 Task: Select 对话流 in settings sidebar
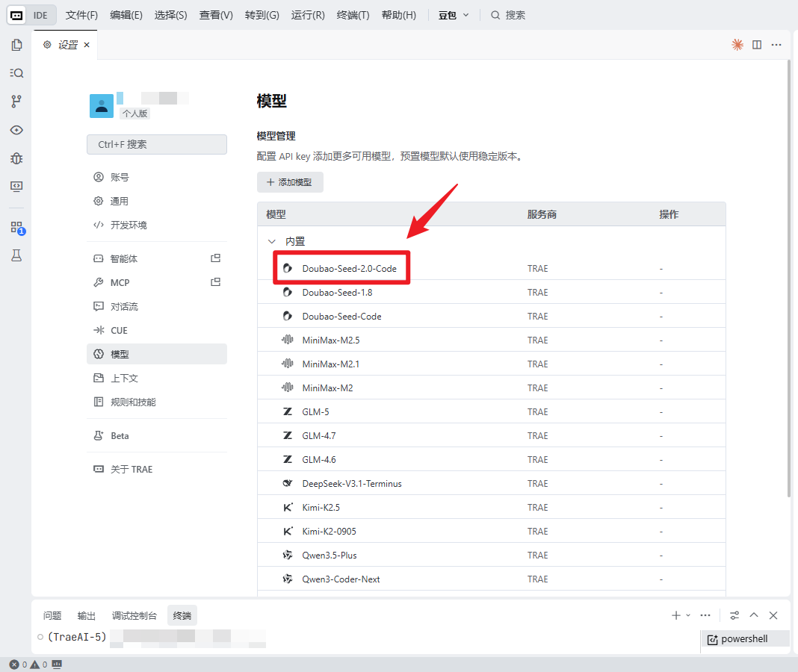[x=124, y=306]
